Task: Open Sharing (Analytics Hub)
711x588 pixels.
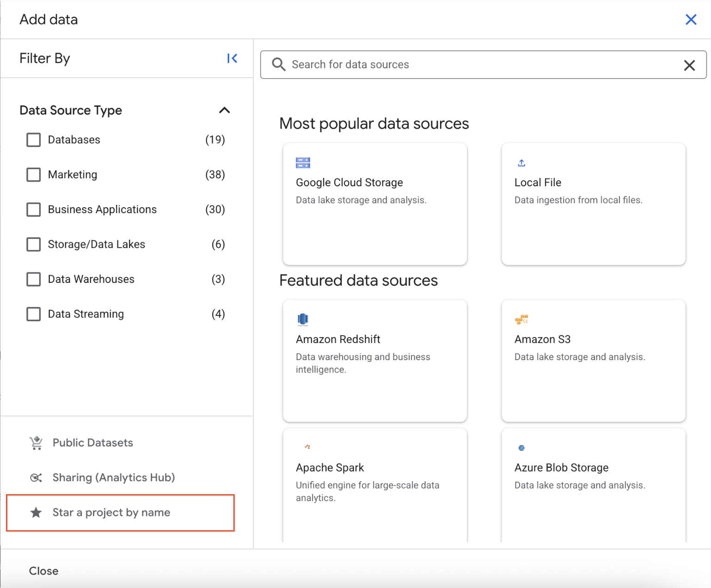Action: (x=113, y=478)
